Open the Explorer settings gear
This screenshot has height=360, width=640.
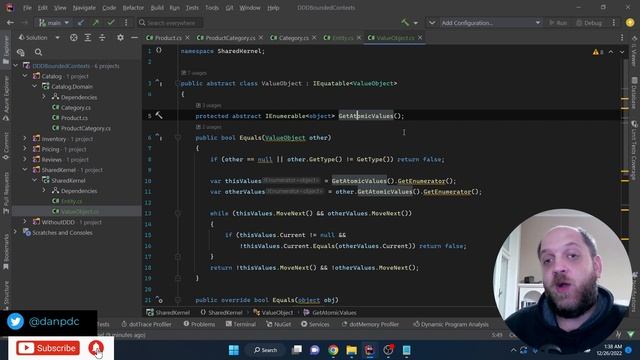click(x=120, y=38)
